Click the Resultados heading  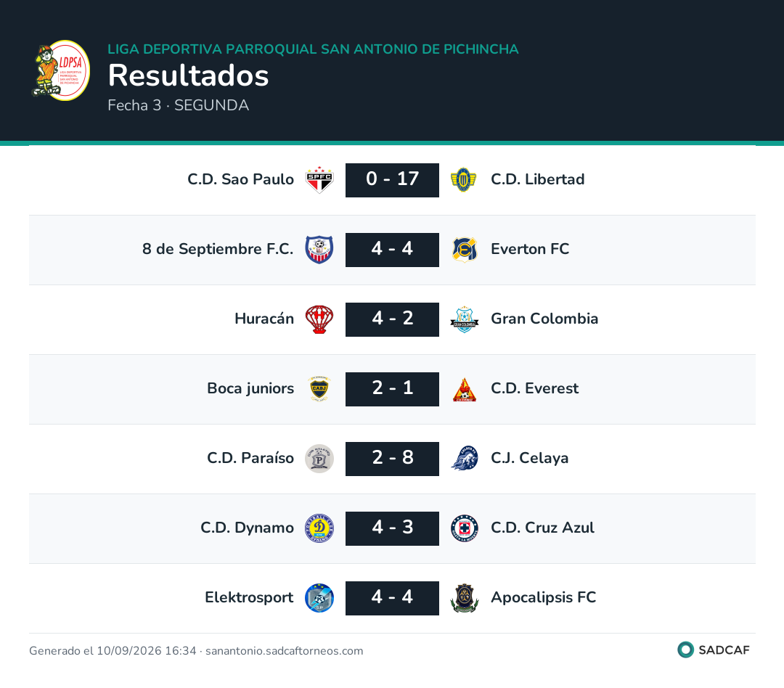tap(189, 75)
